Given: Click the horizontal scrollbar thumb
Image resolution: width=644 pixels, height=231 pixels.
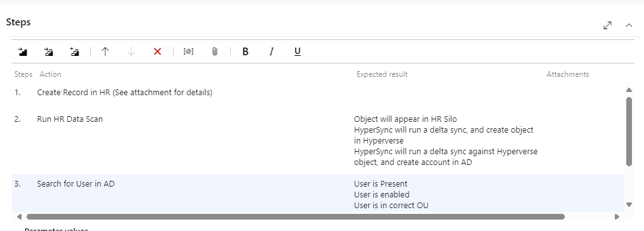Looking at the screenshot, I should click(x=295, y=216).
